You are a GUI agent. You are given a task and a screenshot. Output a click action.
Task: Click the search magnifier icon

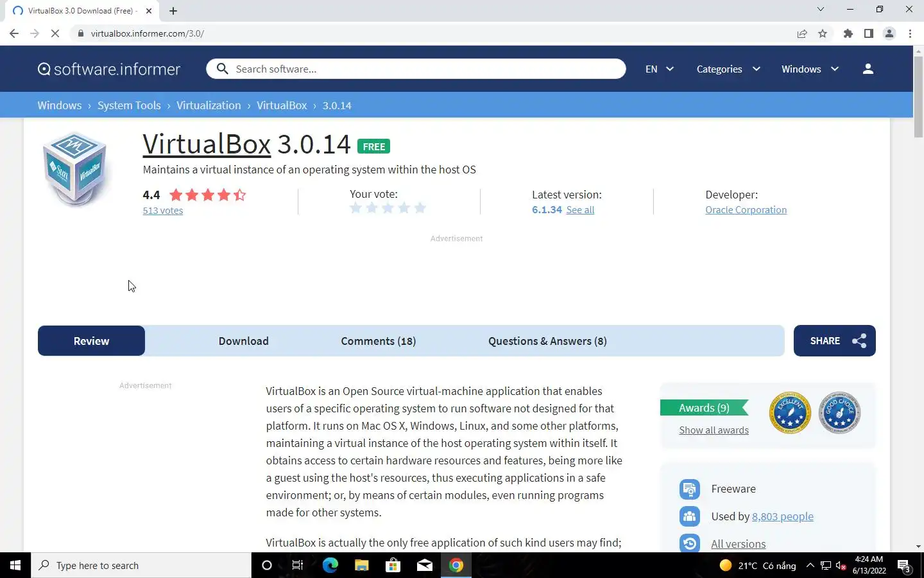pyautogui.click(x=222, y=69)
